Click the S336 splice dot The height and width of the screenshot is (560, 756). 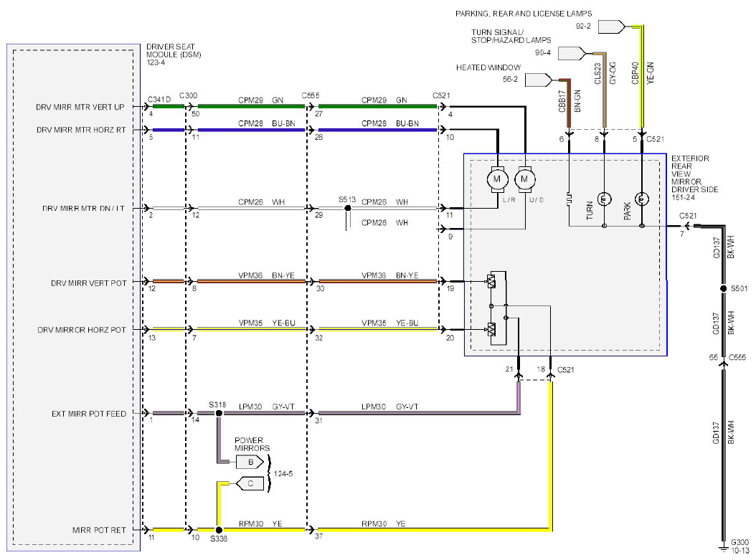click(219, 530)
